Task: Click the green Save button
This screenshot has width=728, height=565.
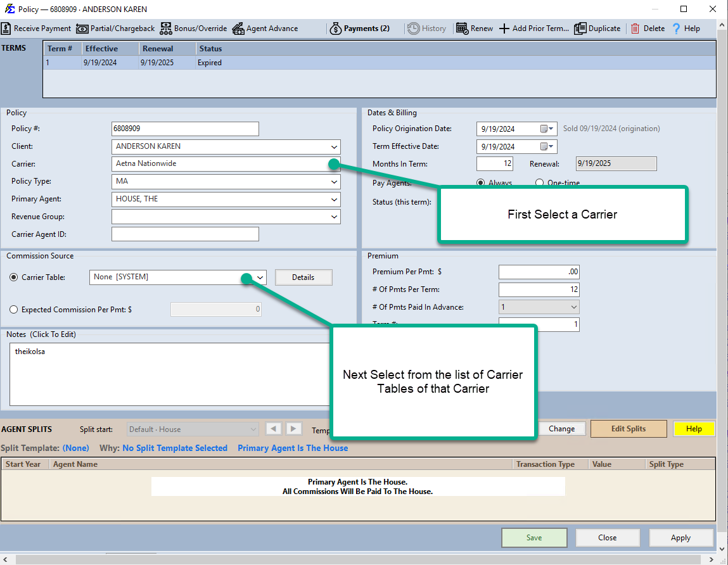Action: point(534,538)
